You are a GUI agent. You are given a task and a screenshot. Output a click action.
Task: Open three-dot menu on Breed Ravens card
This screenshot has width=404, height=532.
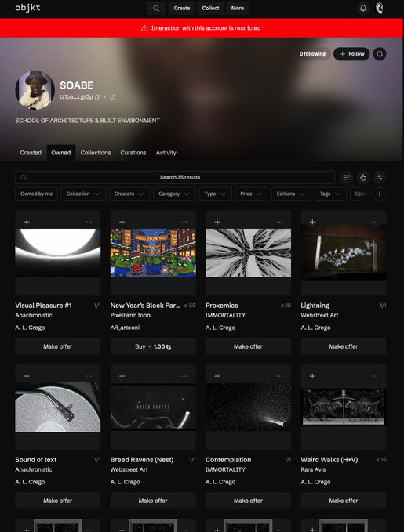184,376
